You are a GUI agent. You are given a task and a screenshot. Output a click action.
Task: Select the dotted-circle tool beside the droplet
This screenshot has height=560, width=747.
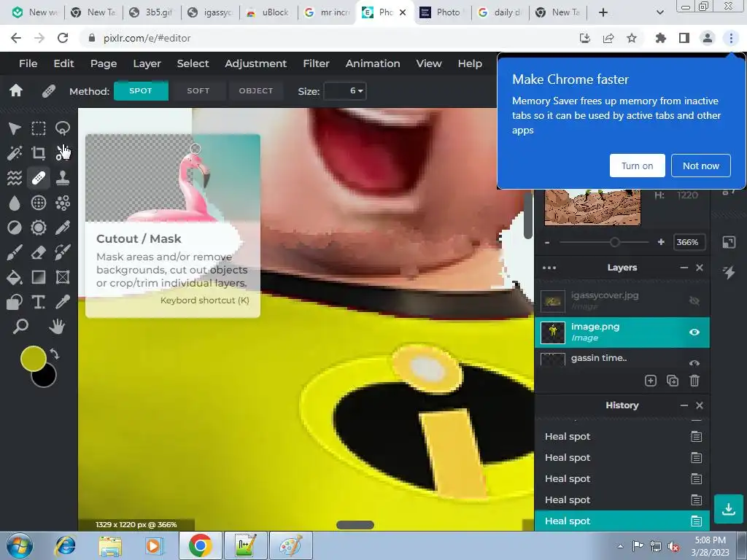tap(39, 203)
